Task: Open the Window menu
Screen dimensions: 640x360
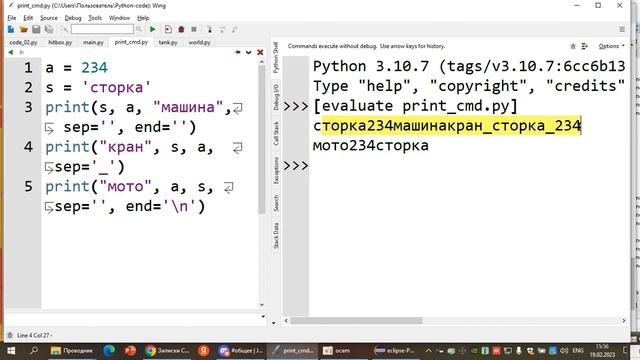Action: pyautogui.click(x=119, y=18)
